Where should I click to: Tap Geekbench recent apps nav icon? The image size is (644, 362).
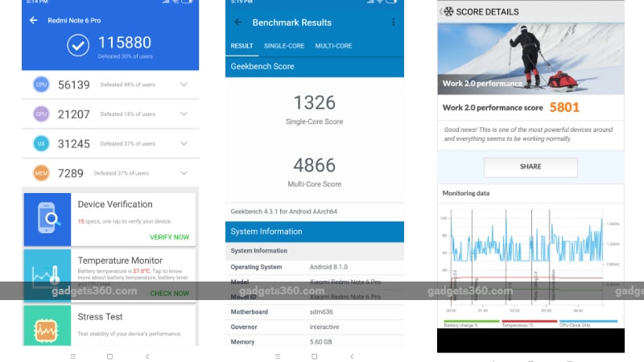tap(278, 356)
